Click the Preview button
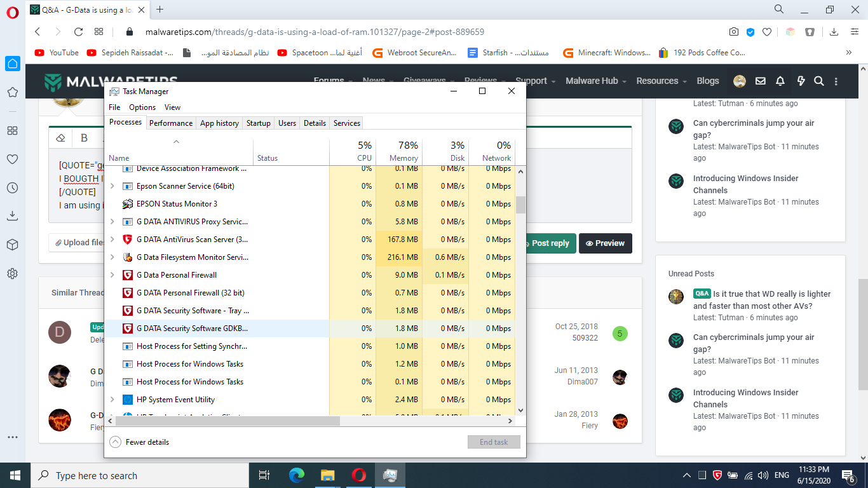 pyautogui.click(x=606, y=243)
